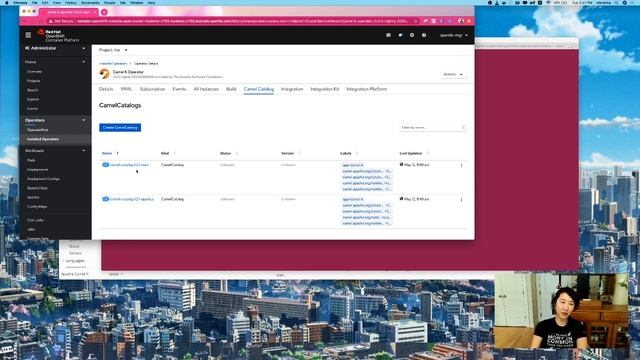This screenshot has height=360, width=640.
Task: Select Languages in the background window tree
Action: (75, 260)
